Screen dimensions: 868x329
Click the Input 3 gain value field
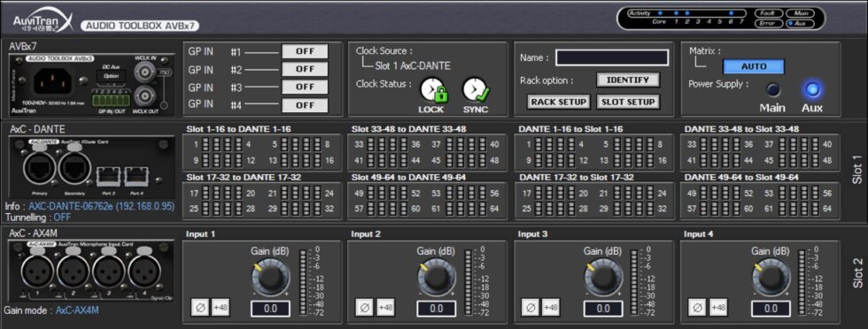(603, 309)
